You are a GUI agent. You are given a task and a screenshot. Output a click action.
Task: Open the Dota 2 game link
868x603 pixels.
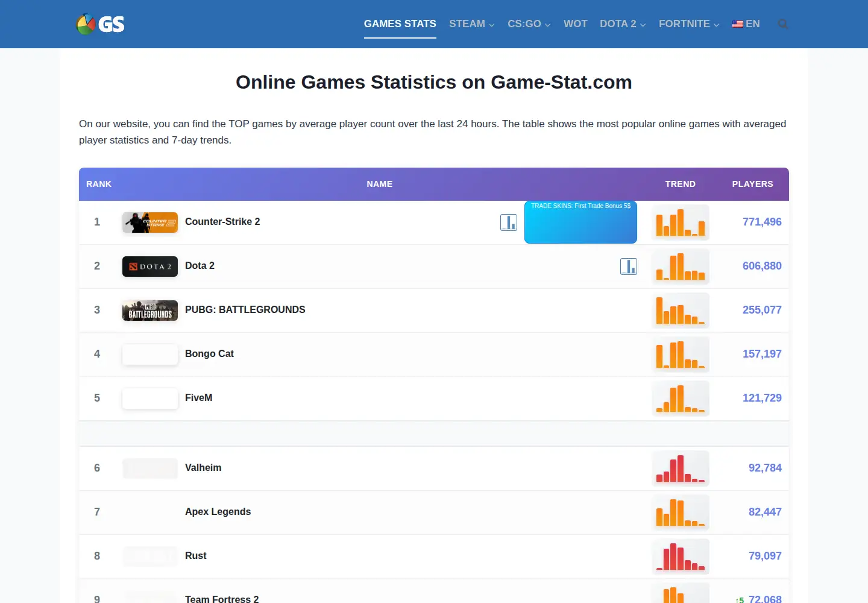[x=200, y=266]
